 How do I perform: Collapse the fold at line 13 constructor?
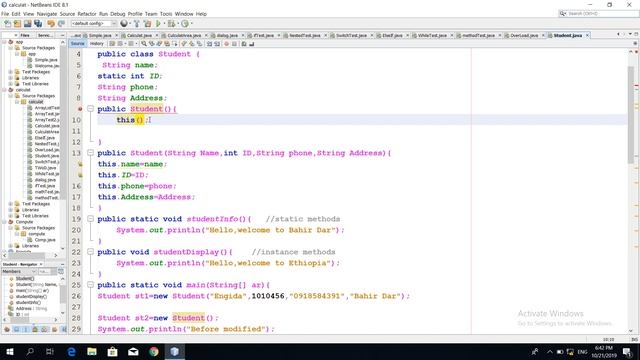[x=91, y=153]
